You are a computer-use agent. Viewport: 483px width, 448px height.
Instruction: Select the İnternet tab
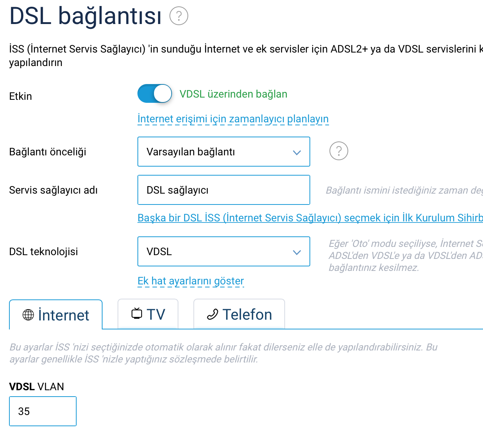pos(56,314)
